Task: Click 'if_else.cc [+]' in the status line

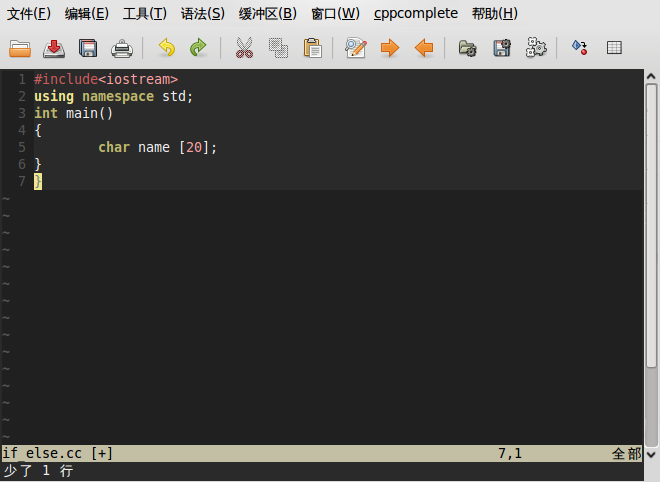Action: point(58,453)
